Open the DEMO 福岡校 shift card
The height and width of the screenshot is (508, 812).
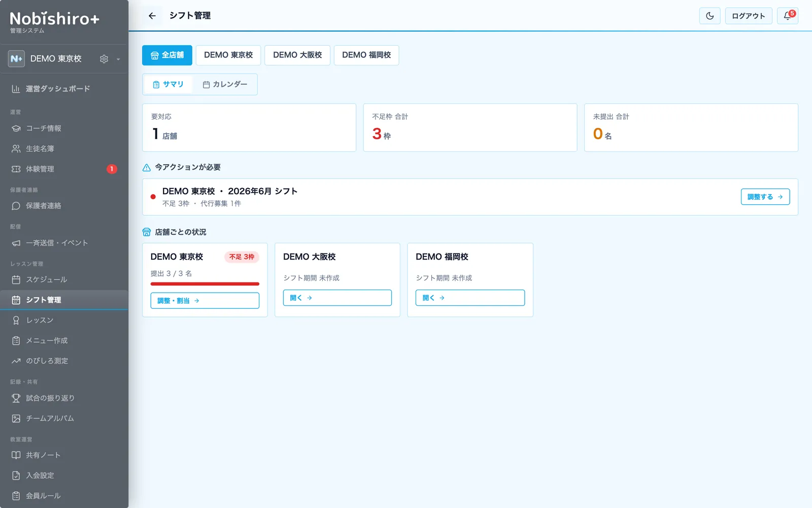click(470, 298)
